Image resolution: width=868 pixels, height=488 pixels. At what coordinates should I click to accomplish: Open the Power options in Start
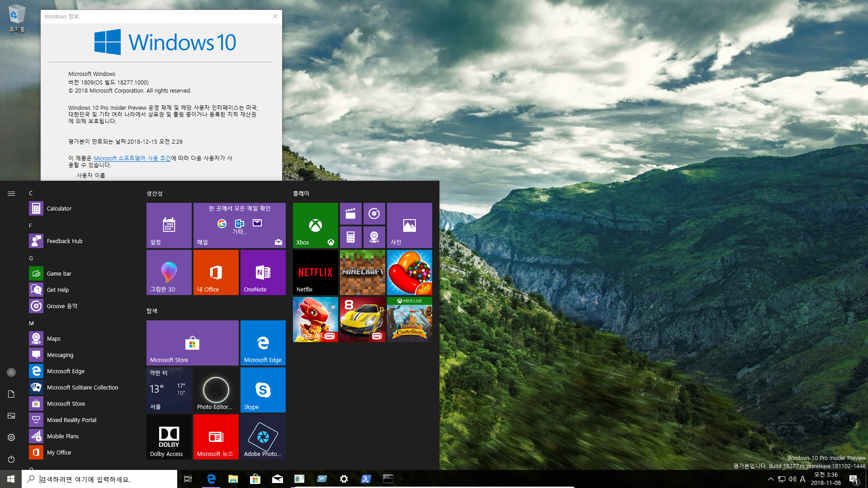tap(11, 459)
